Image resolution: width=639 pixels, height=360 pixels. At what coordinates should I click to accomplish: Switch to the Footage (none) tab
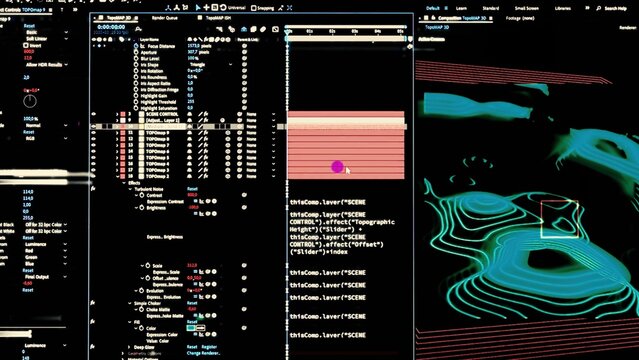[x=520, y=18]
